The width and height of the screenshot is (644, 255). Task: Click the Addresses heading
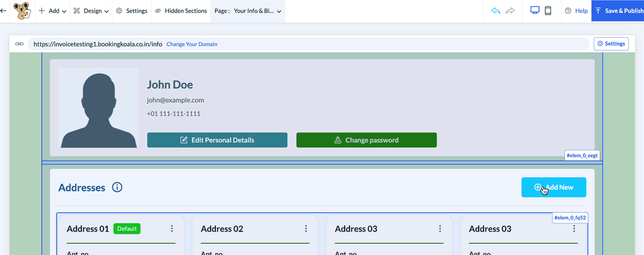tap(82, 188)
